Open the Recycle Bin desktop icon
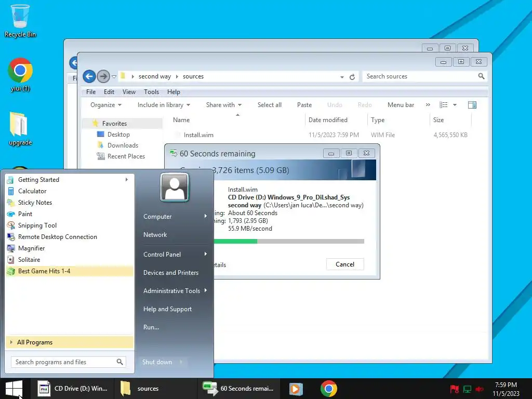The height and width of the screenshot is (399, 532). (20, 20)
